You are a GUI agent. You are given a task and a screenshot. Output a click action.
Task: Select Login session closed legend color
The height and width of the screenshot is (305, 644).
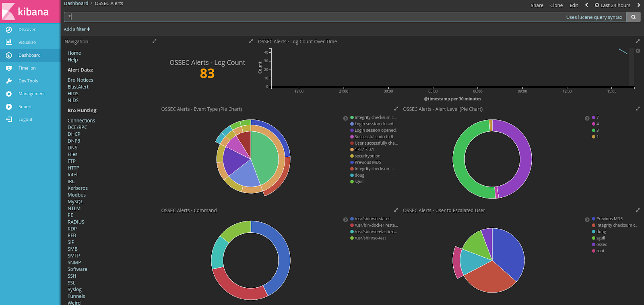352,124
